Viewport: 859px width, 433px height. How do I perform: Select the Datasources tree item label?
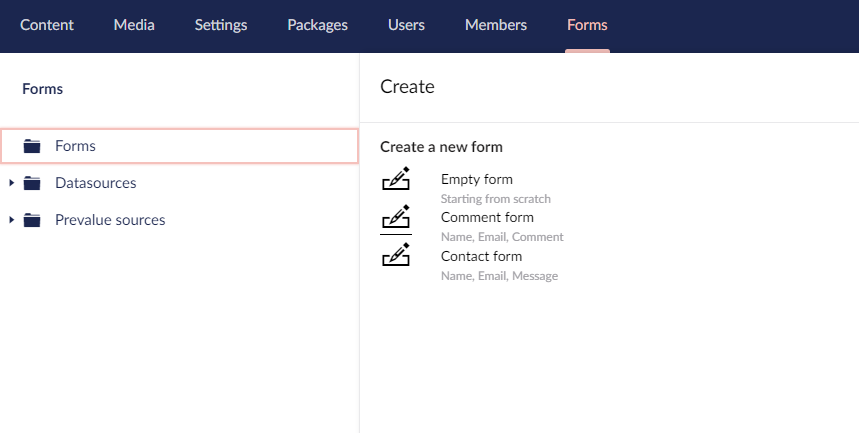tap(95, 183)
